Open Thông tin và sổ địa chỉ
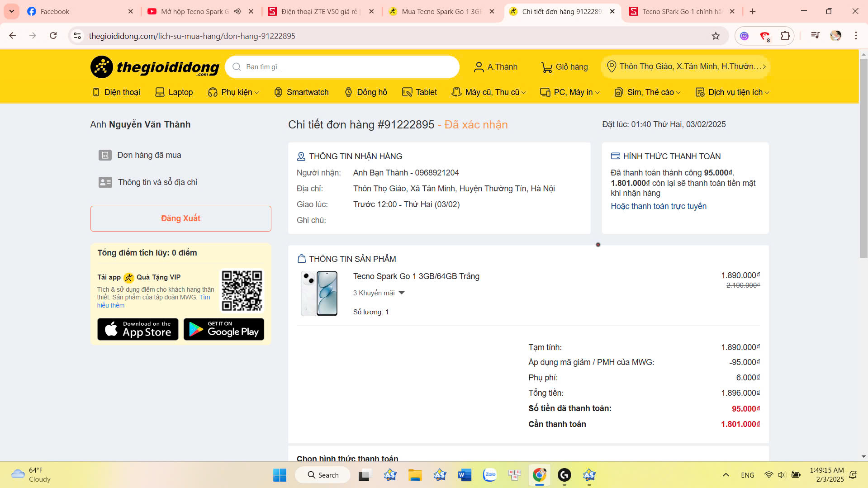The height and width of the screenshot is (488, 868). click(x=148, y=182)
